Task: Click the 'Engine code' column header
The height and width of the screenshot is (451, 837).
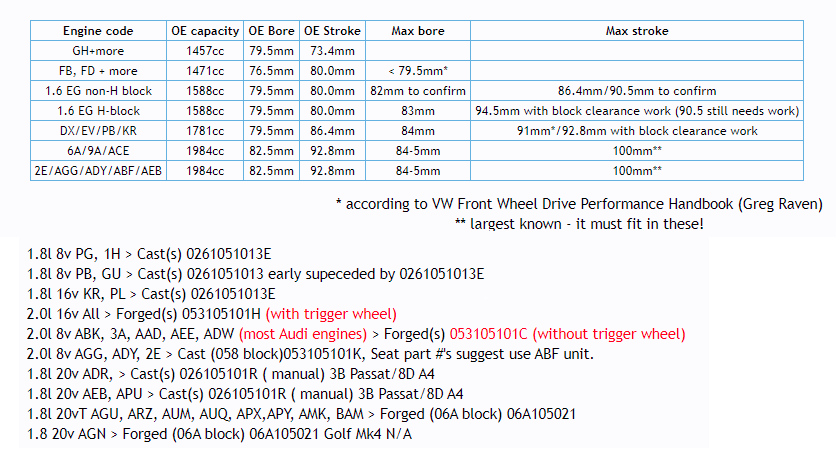Action: (98, 31)
